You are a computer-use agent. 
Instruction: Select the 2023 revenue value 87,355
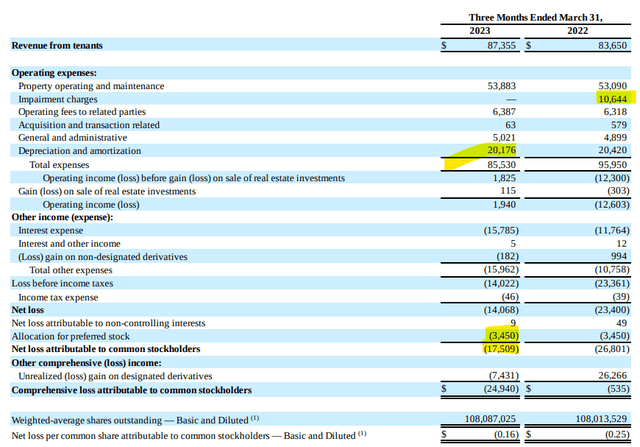[501, 45]
